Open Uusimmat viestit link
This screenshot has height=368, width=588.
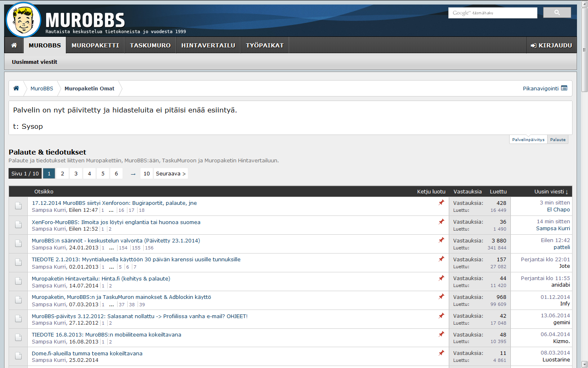35,62
